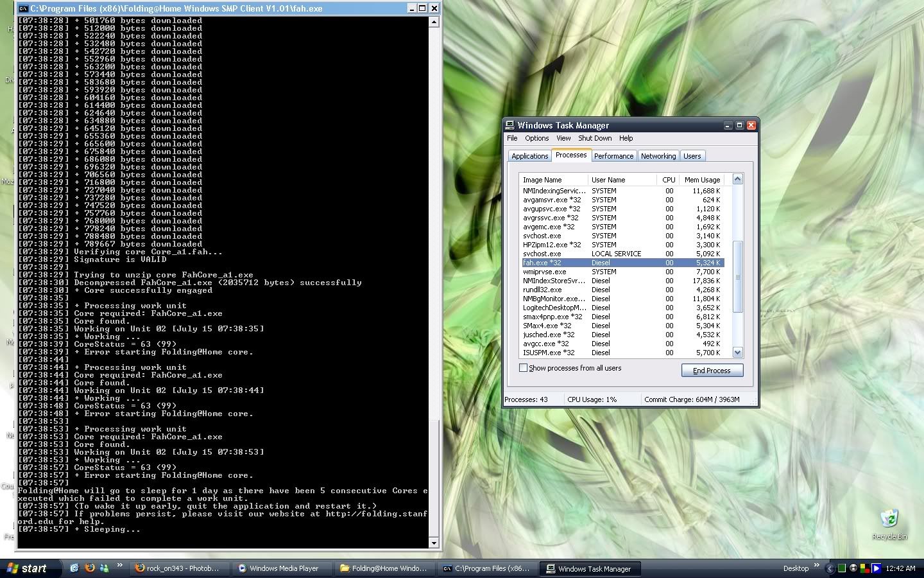Switch to Networking tab
The height and width of the screenshot is (578, 924).
click(x=658, y=156)
